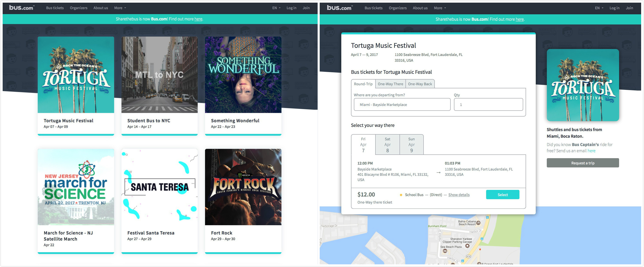Click 'here' link in left banner
The height and width of the screenshot is (267, 644).
(198, 19)
